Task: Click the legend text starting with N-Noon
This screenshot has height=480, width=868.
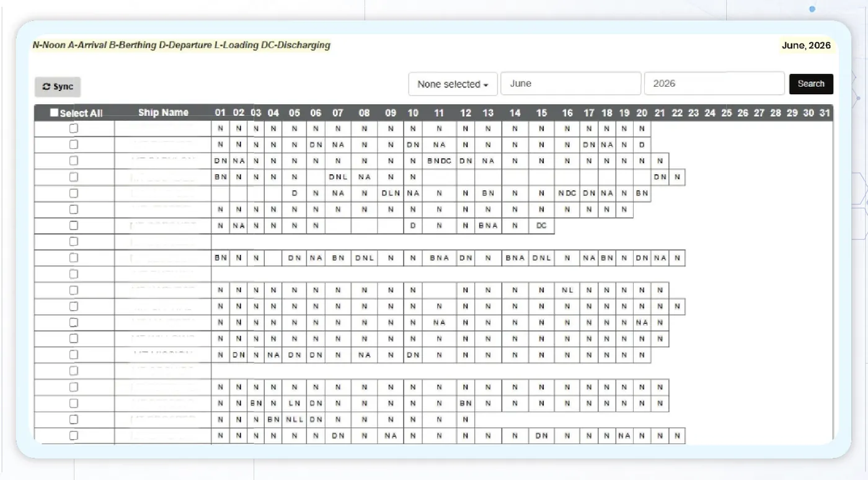Action: coord(181,45)
